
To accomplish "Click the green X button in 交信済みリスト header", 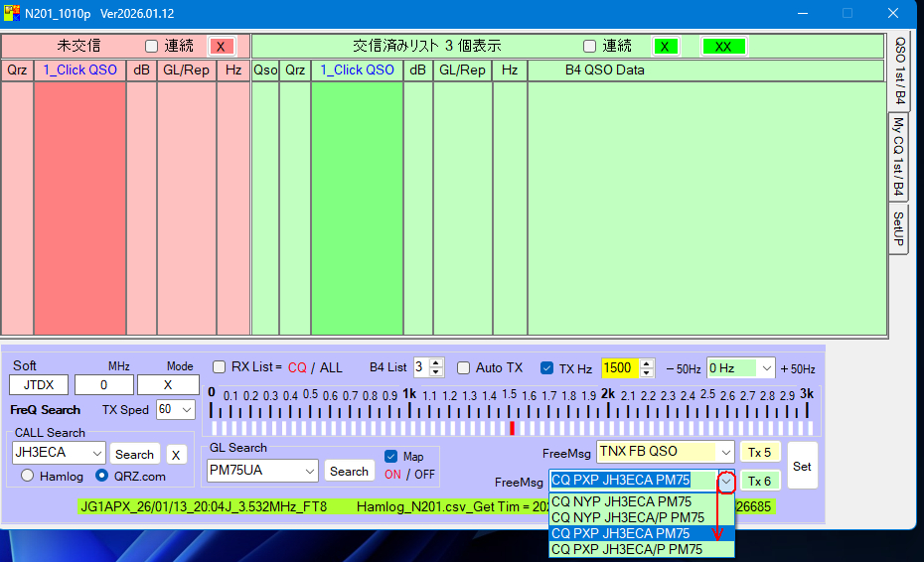I will [x=666, y=46].
